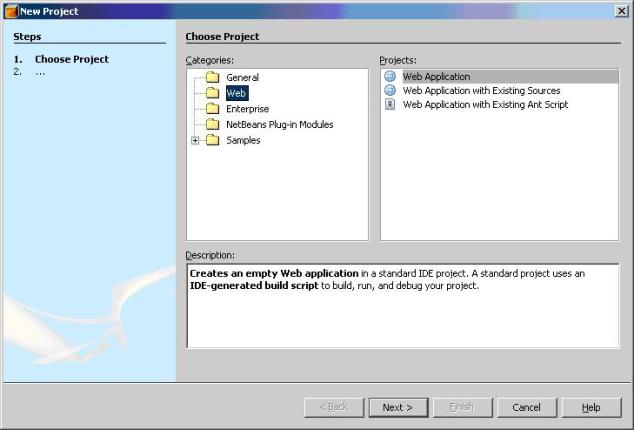Select the Enterprise category

click(247, 109)
